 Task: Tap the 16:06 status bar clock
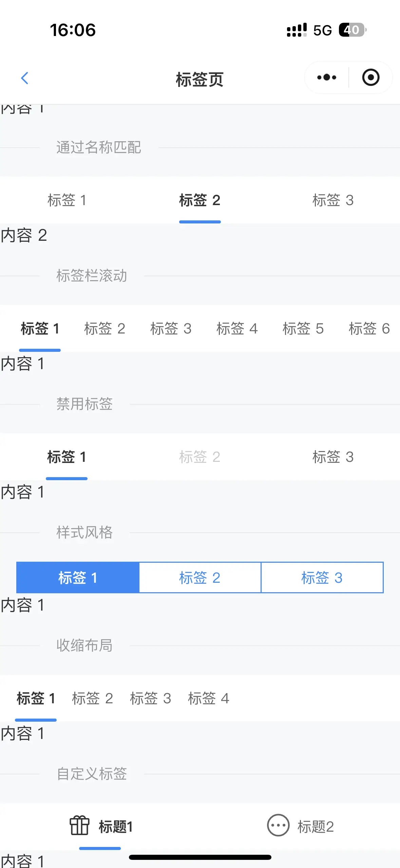coord(73,30)
